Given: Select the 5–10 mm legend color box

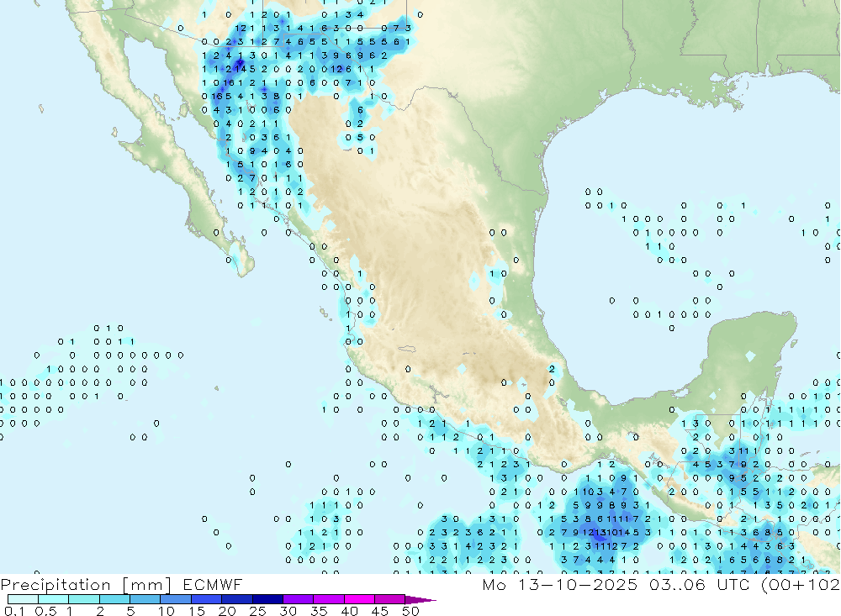Looking at the screenshot, I should 145,599.
